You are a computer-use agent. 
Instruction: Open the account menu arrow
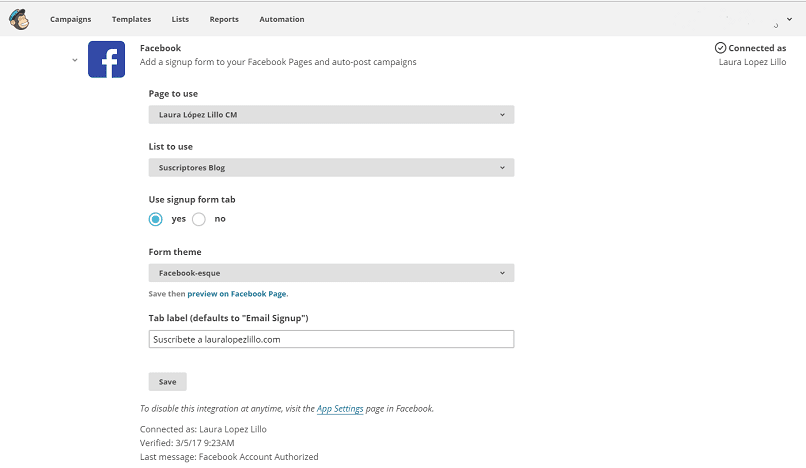(790, 20)
